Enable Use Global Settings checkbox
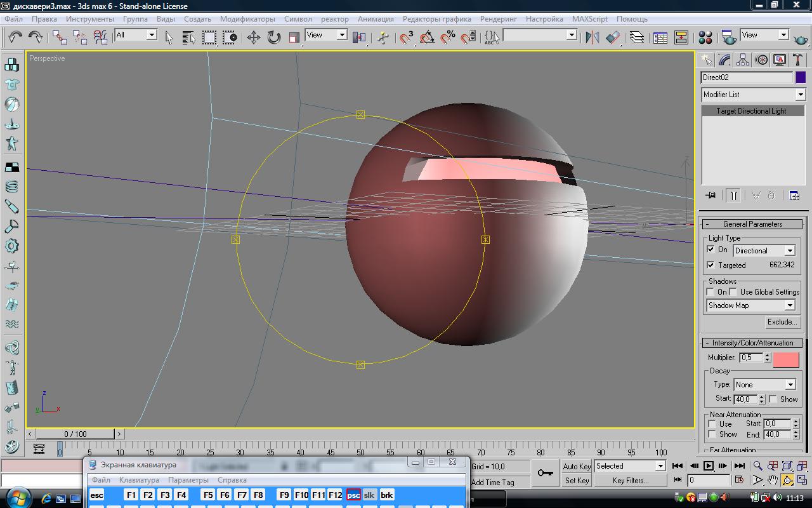 coord(733,291)
